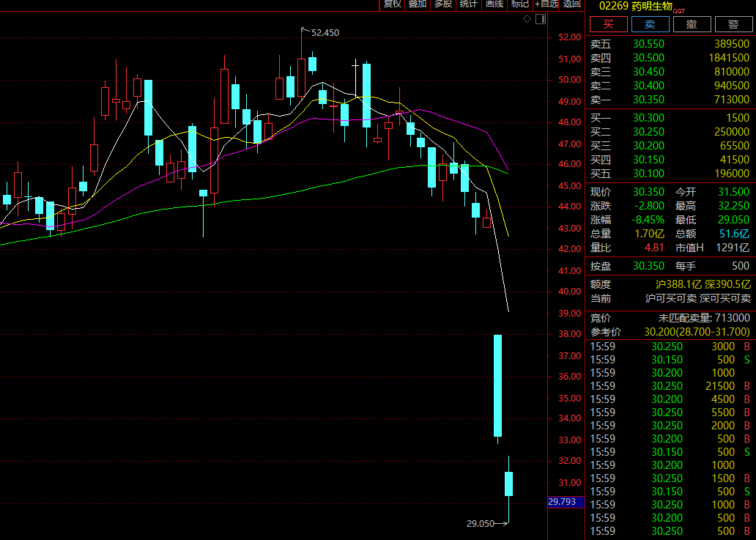This screenshot has height=540, width=756.
Task: Click 卖四 volume 1841500
Action: point(729,58)
